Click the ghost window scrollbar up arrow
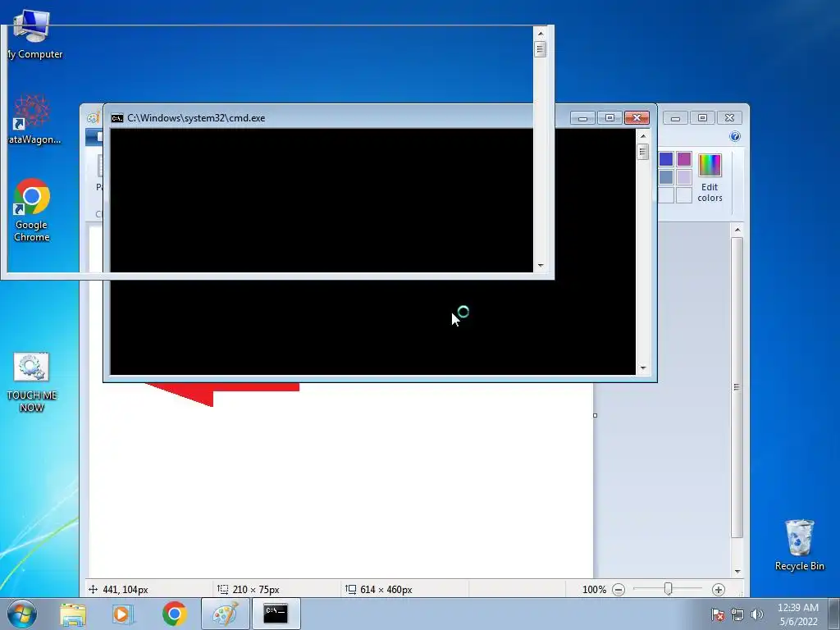The width and height of the screenshot is (840, 630). [540, 33]
